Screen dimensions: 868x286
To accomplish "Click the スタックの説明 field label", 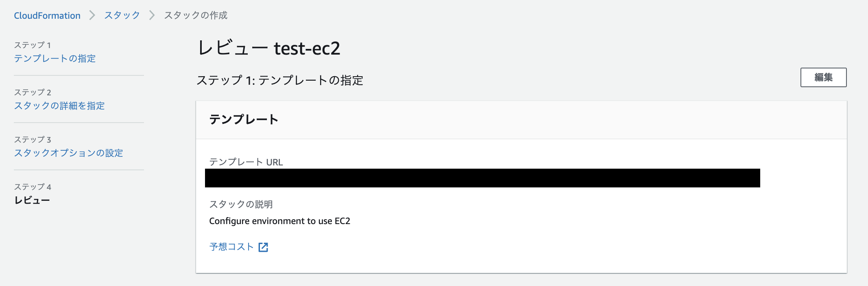I will (x=241, y=204).
